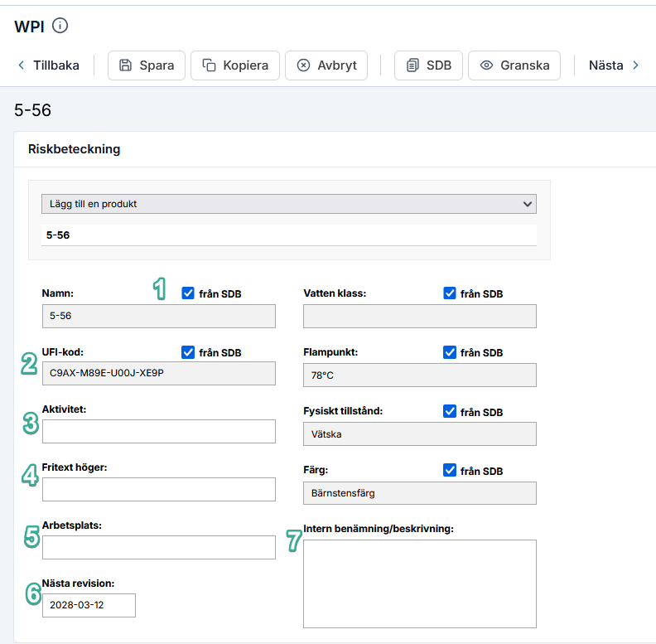Focus the Intern benämning/beskrivning text area
This screenshot has height=644, width=656.
pos(420,583)
